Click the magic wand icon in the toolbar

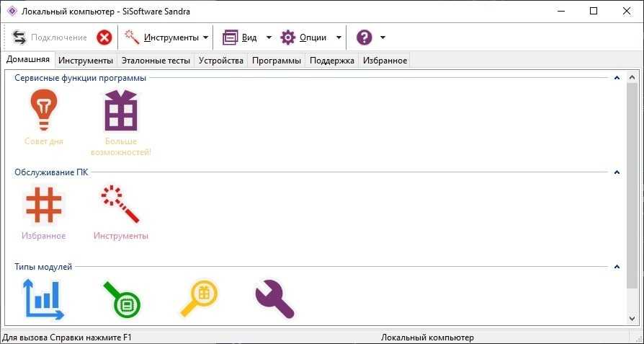tap(132, 38)
